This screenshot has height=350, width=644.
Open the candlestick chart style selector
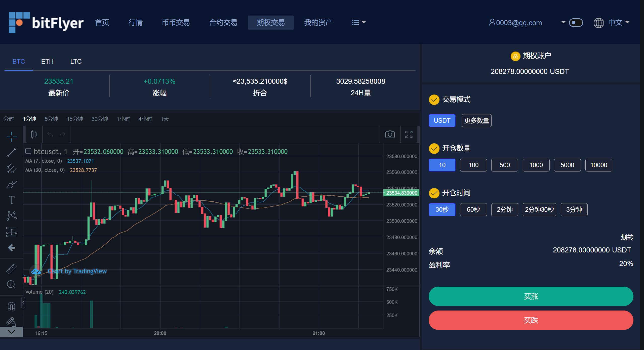click(x=34, y=135)
